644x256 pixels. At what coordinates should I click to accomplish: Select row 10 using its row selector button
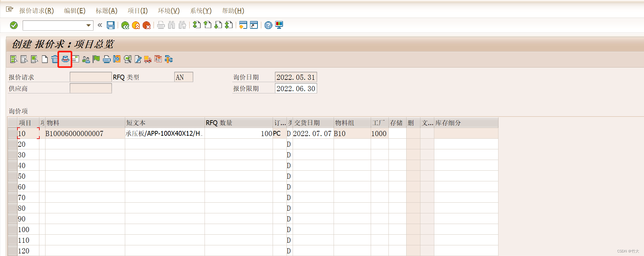(x=13, y=133)
